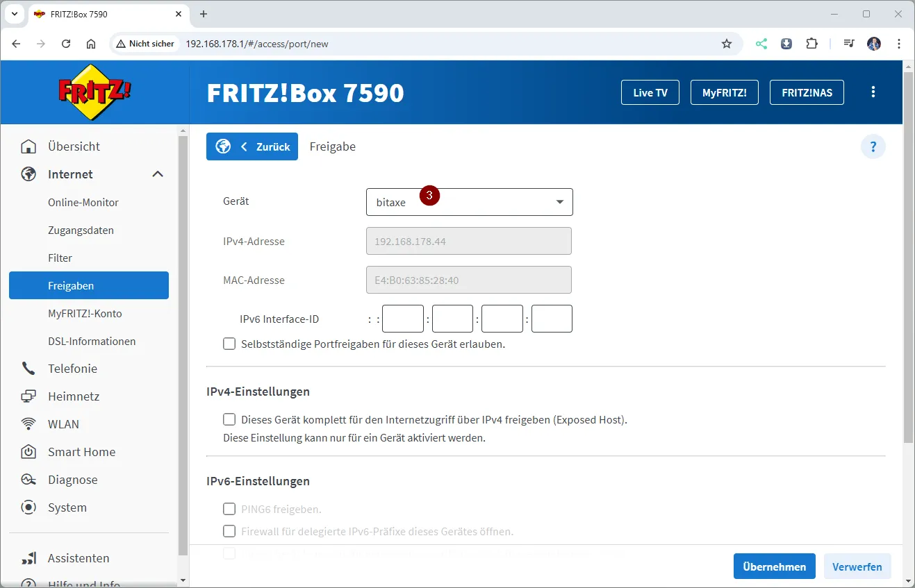Open the three-dot menu in header
915x588 pixels.
pyautogui.click(x=873, y=92)
